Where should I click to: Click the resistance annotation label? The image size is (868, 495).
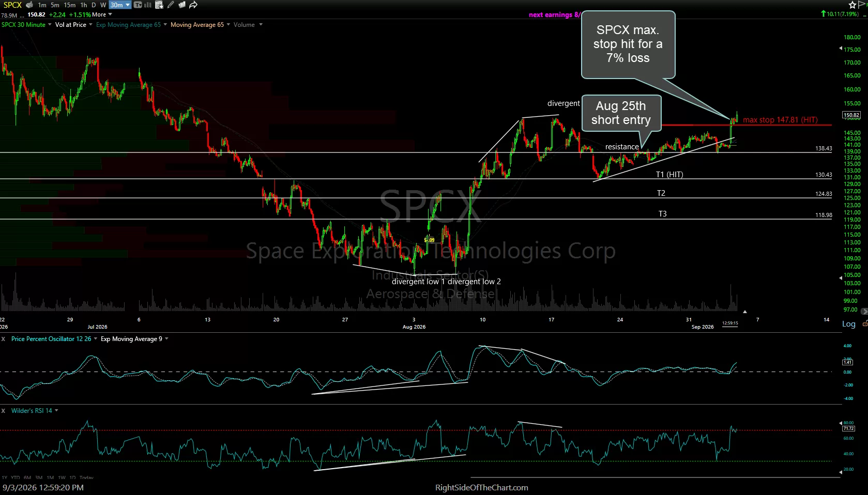point(622,147)
